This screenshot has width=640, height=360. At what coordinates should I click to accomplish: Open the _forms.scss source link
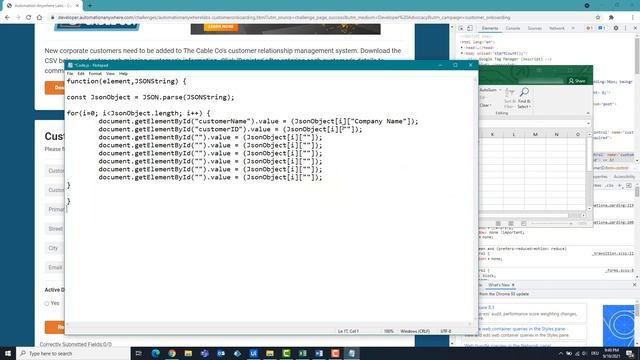click(x=620, y=270)
